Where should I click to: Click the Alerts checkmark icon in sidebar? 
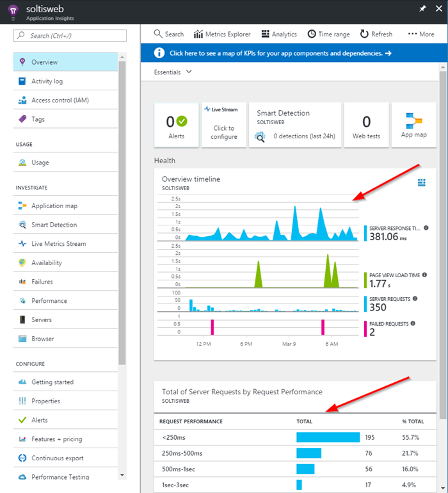[22, 420]
